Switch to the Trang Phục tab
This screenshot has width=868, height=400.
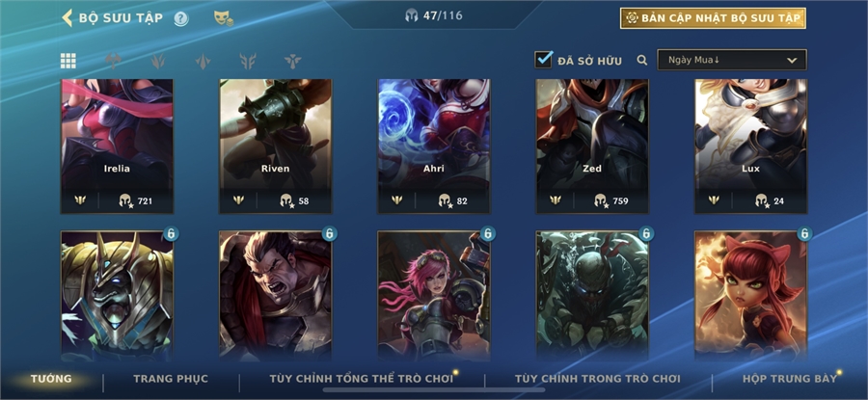pos(171,379)
